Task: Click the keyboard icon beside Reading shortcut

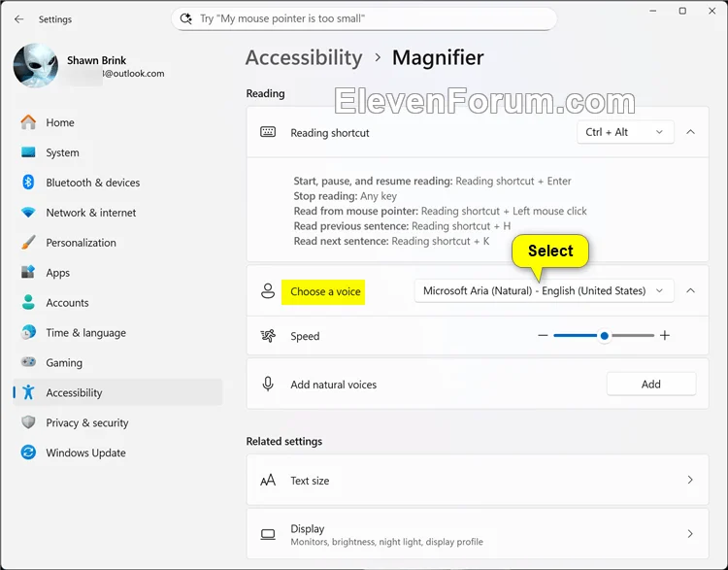Action: [x=268, y=132]
